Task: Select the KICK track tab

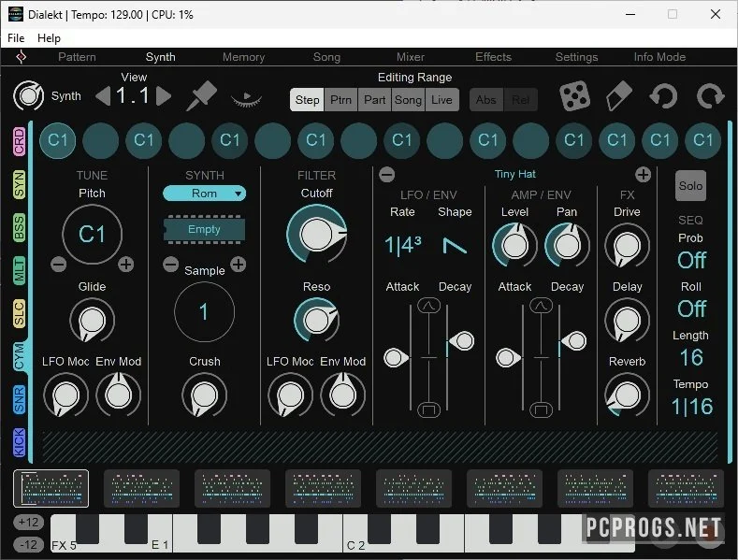Action: (x=19, y=442)
